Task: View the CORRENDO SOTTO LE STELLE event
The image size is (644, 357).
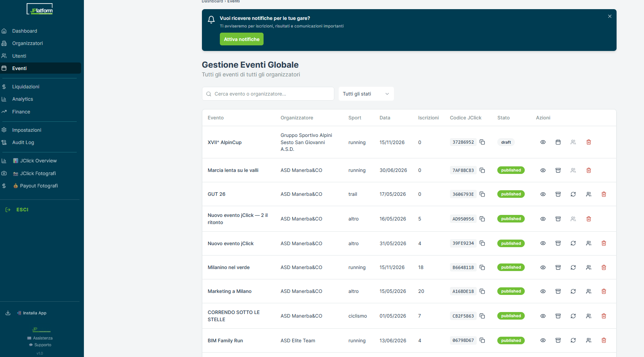Action: [543, 316]
